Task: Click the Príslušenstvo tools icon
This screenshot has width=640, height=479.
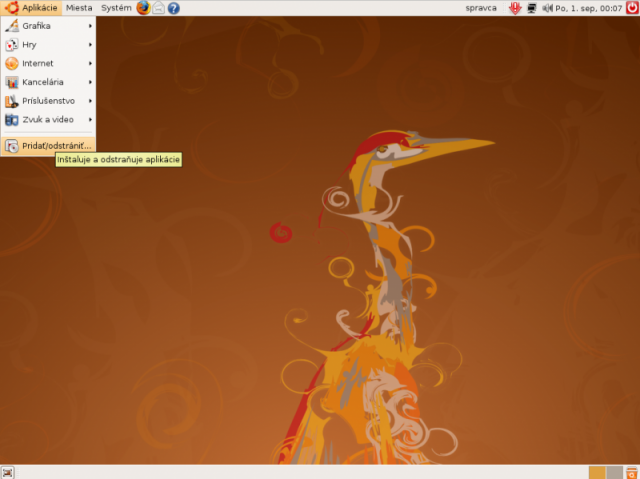Action: 12,101
